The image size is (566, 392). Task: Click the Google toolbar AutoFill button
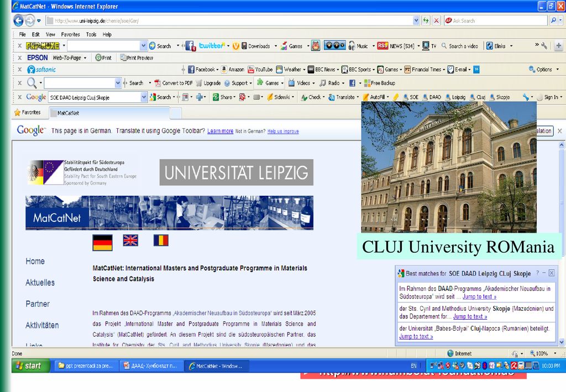tap(374, 97)
